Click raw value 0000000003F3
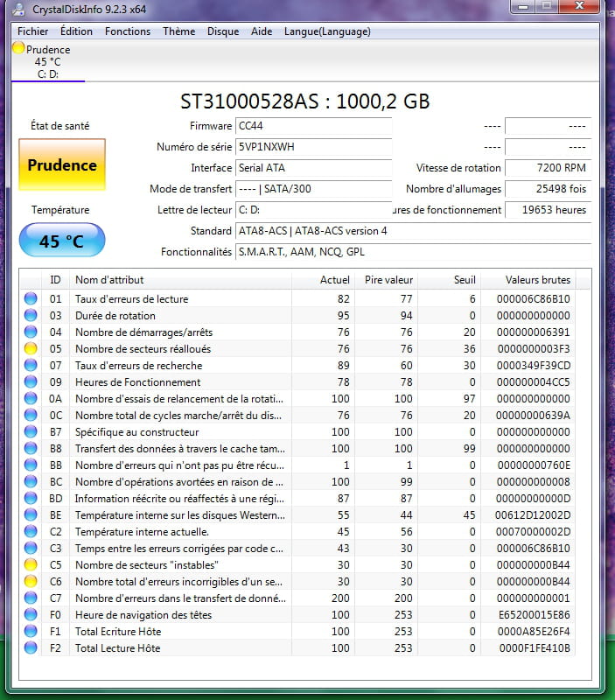 (534, 348)
